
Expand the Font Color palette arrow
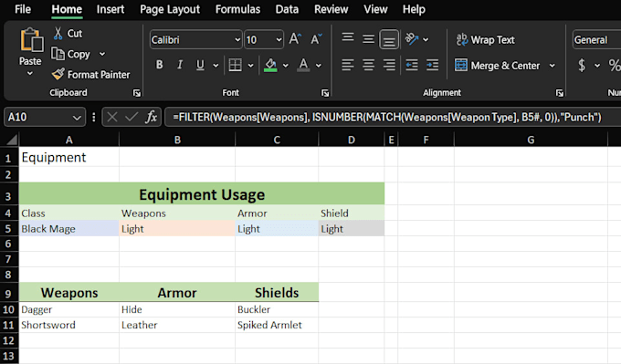click(x=319, y=66)
